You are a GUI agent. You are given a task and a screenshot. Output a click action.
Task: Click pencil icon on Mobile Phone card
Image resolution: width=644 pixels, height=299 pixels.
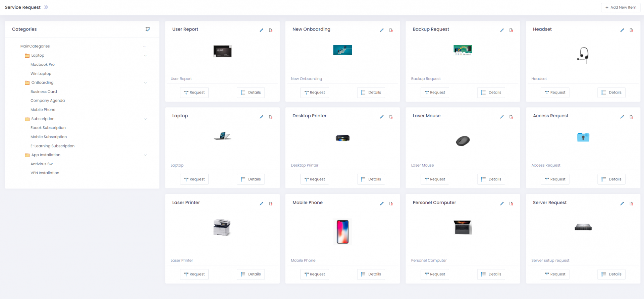pyautogui.click(x=382, y=203)
